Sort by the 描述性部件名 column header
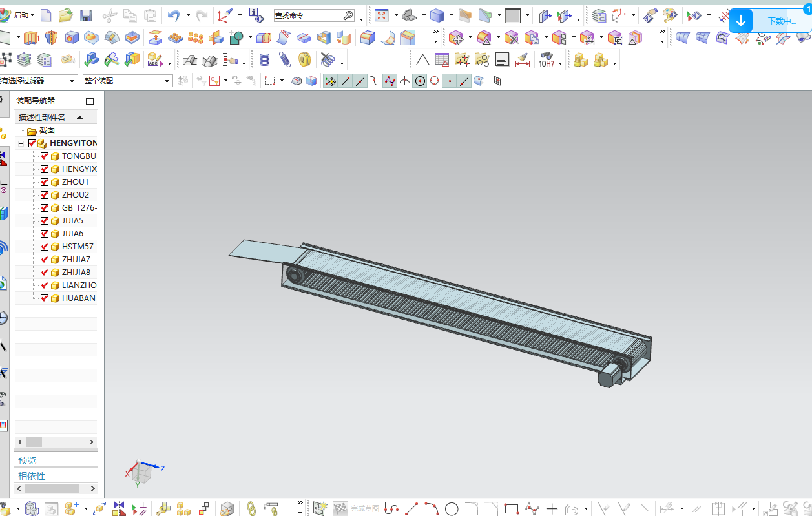Screen dimensions: 812x516 pyautogui.click(x=56, y=117)
